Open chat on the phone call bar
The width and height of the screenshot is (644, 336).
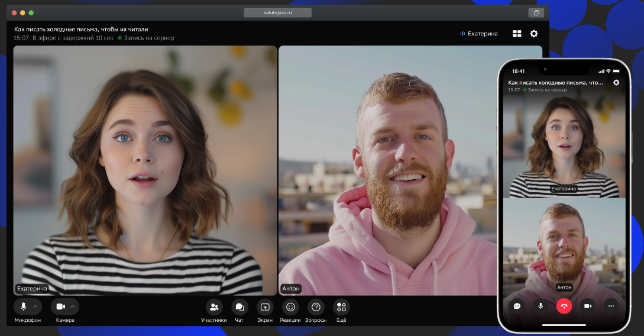pyautogui.click(x=517, y=306)
